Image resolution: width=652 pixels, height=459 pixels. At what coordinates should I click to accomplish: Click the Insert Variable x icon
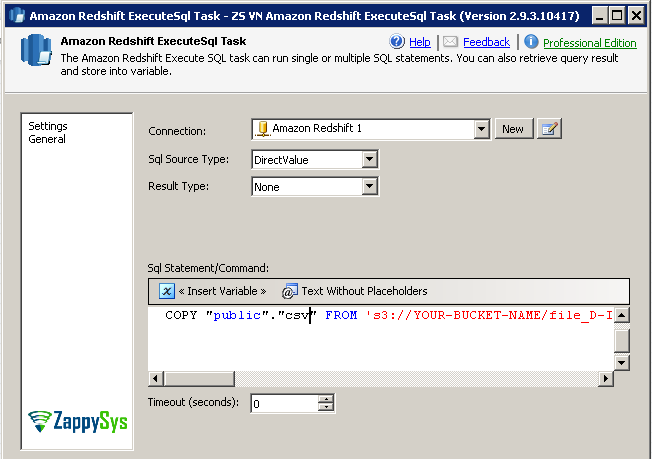pos(167,291)
